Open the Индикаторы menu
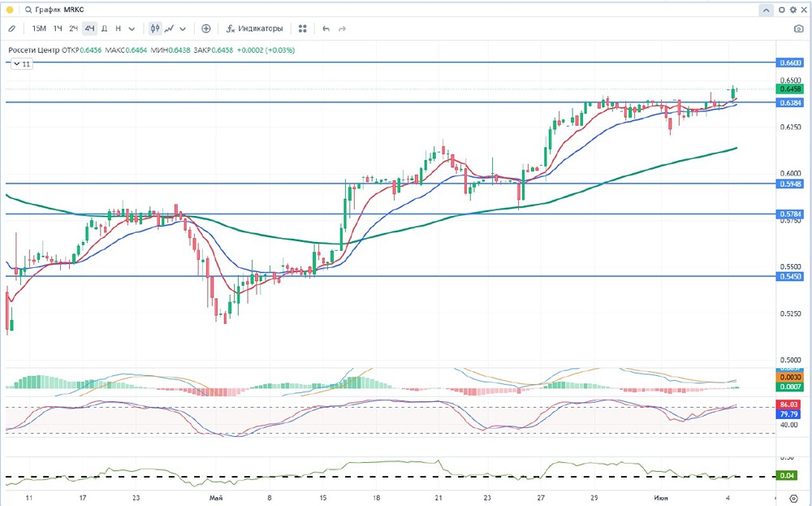Screen dimensions: 812x506 click(x=255, y=29)
